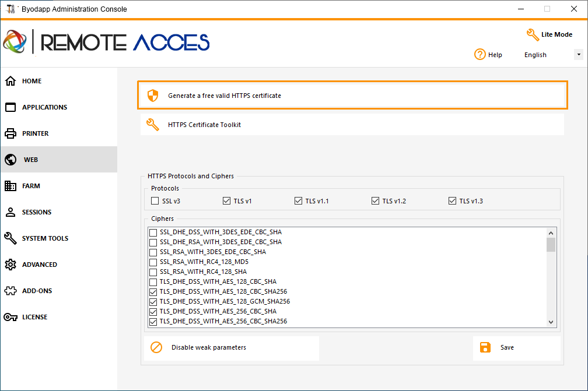Check TLS_DHE_DSS_WITH_AES_128_CBC_SHA cipher
This screenshot has width=588, height=391.
tap(153, 282)
